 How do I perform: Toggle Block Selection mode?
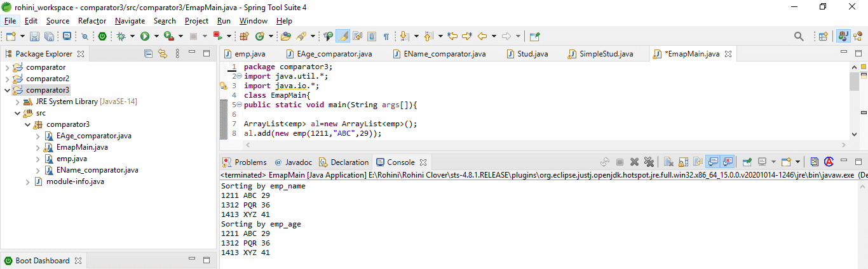(x=372, y=37)
